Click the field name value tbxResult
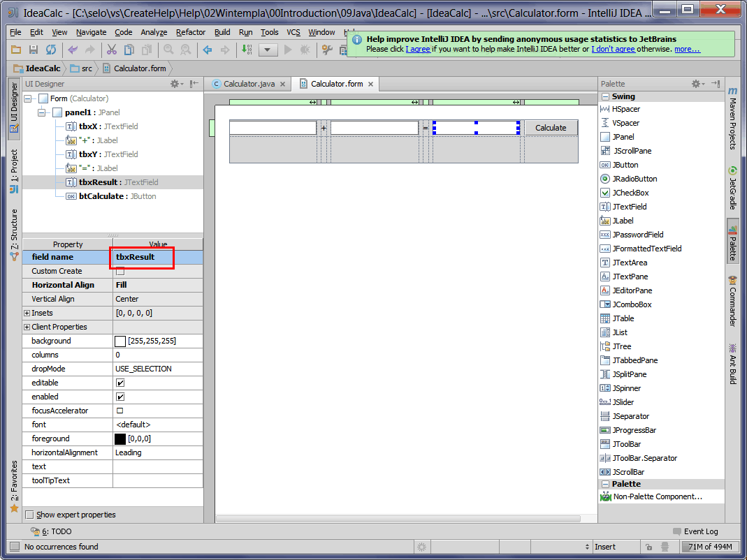The image size is (747, 560). tap(136, 257)
